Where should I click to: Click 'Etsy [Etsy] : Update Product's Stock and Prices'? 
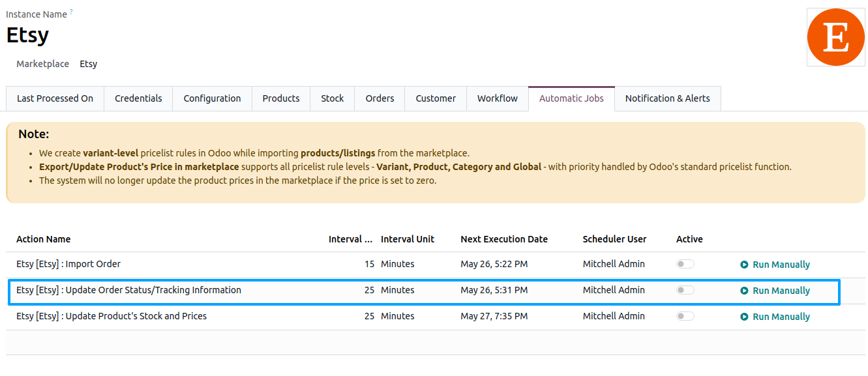tap(112, 316)
